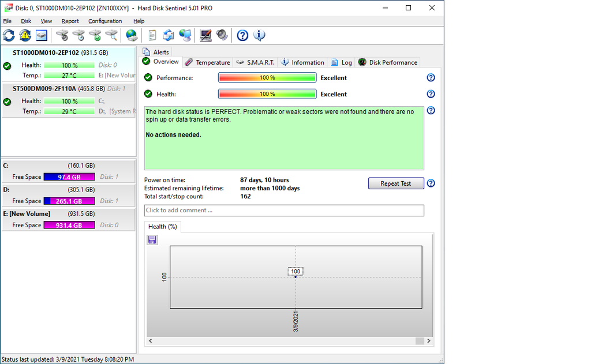This screenshot has width=591, height=364.
Task: Open help via blue question mark toolbar icon
Action: 242,36
